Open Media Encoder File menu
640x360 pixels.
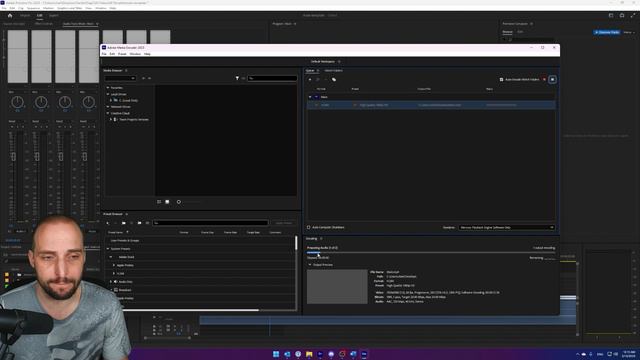[x=104, y=54]
